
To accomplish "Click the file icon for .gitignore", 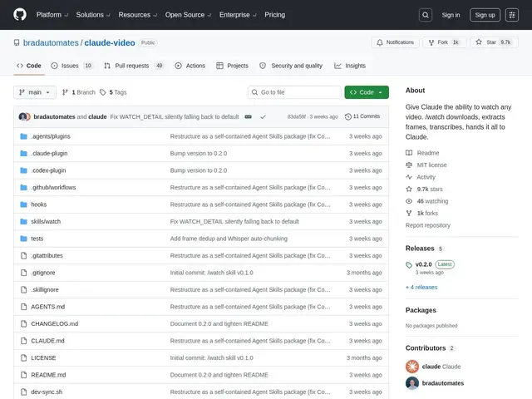I will (x=24, y=273).
